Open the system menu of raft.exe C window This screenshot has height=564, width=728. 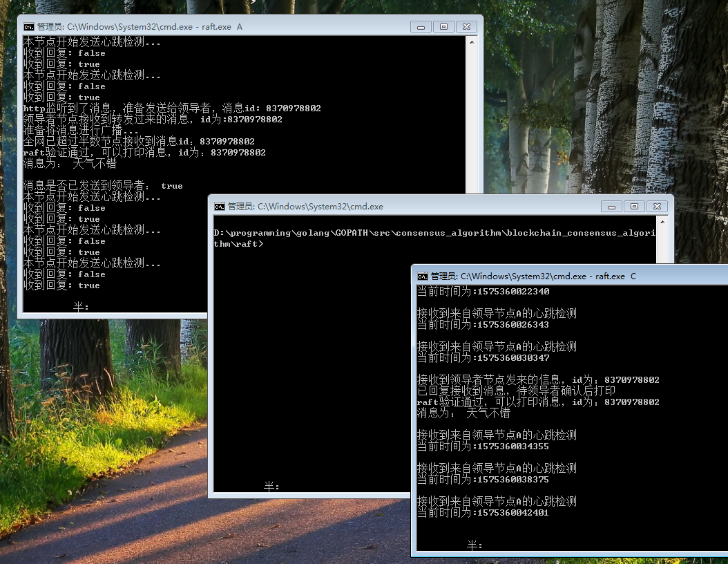click(422, 274)
